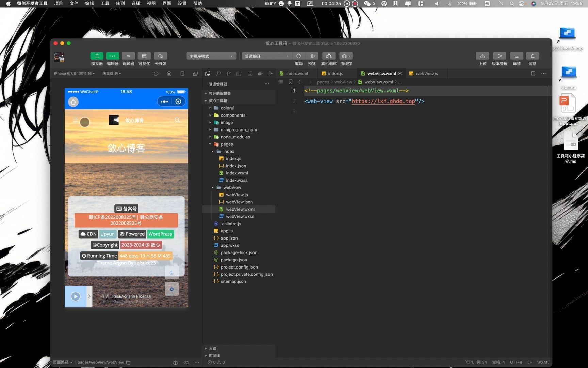Click the simulator capsule menu dots
This screenshot has height=368, width=588.
[x=164, y=102]
